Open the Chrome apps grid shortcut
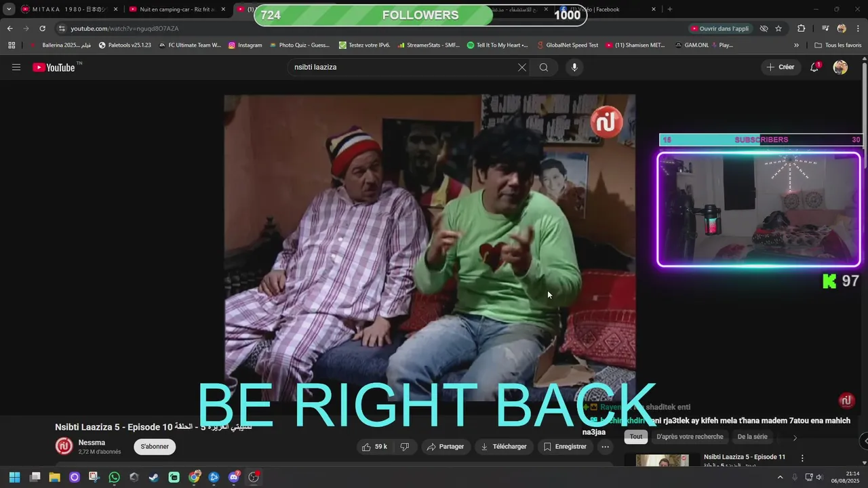Screen dimensions: 868x488 pos(12,45)
